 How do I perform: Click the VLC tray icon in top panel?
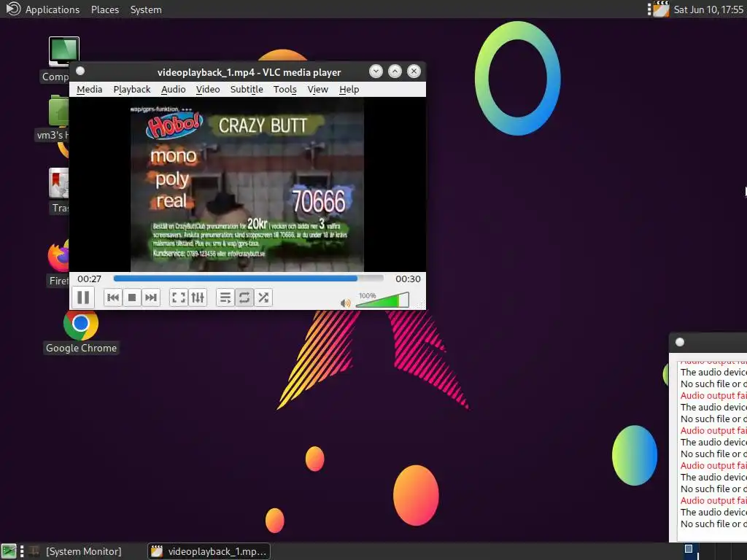661,9
